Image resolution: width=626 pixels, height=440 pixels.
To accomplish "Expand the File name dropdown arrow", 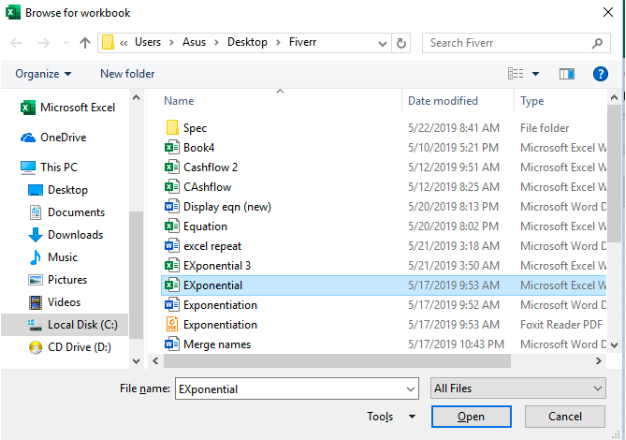I will (x=410, y=389).
